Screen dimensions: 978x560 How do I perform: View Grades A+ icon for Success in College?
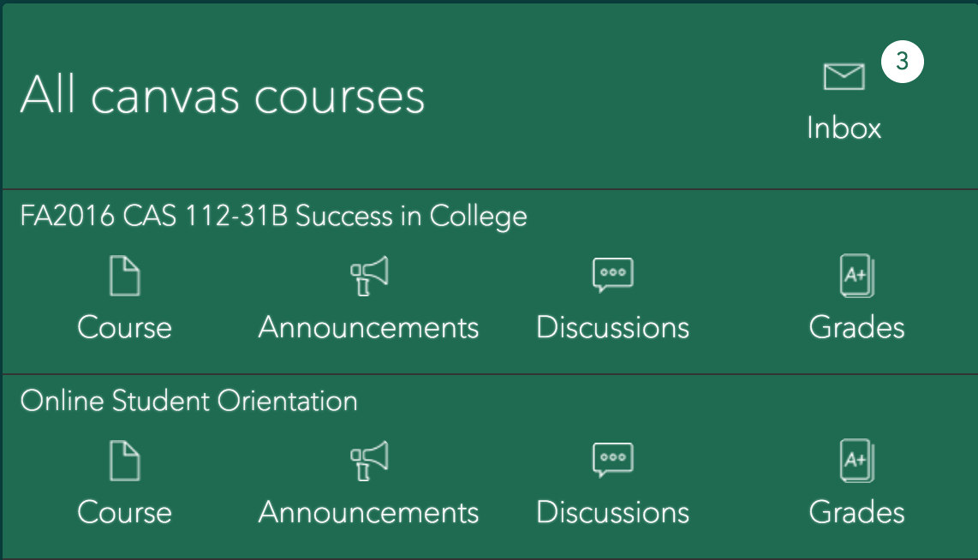point(856,277)
